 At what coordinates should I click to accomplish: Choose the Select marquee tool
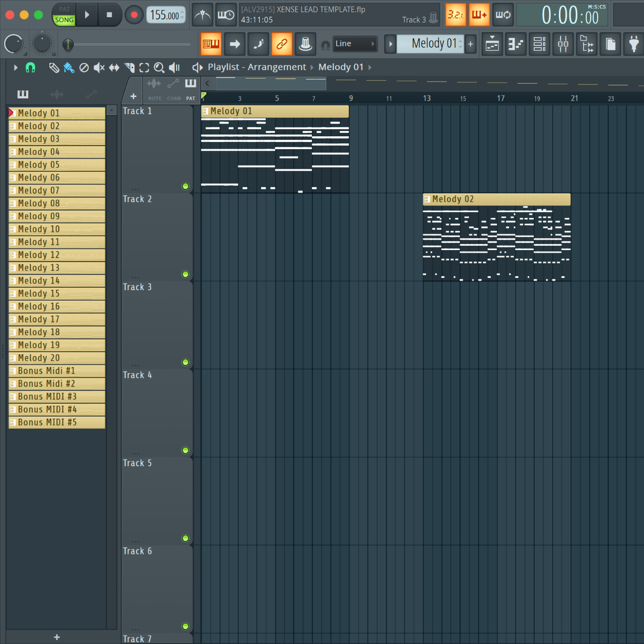click(x=144, y=67)
